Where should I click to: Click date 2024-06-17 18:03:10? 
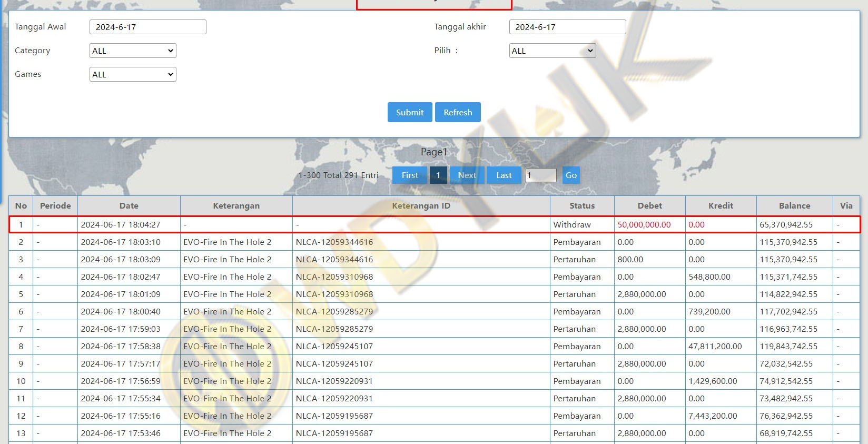[x=121, y=242]
